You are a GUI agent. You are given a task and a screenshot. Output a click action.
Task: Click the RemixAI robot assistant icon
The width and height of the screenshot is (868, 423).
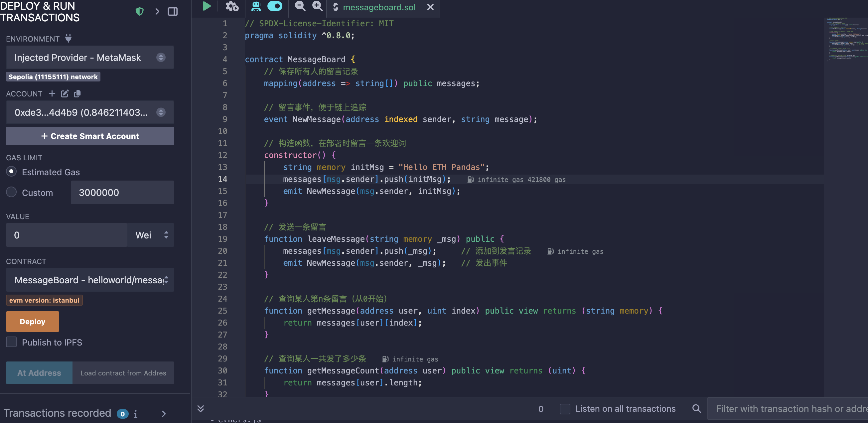(256, 6)
